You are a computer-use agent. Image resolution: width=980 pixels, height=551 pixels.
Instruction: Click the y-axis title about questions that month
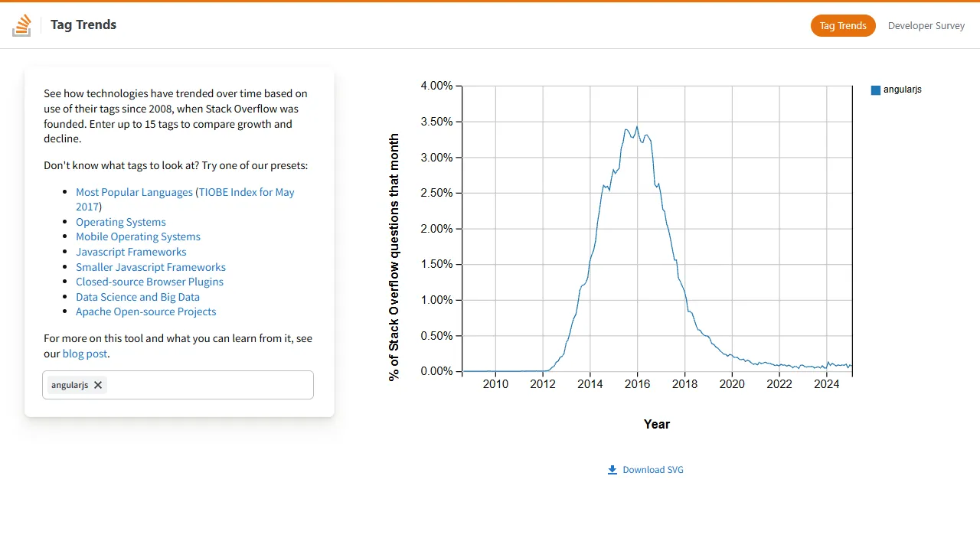394,257
